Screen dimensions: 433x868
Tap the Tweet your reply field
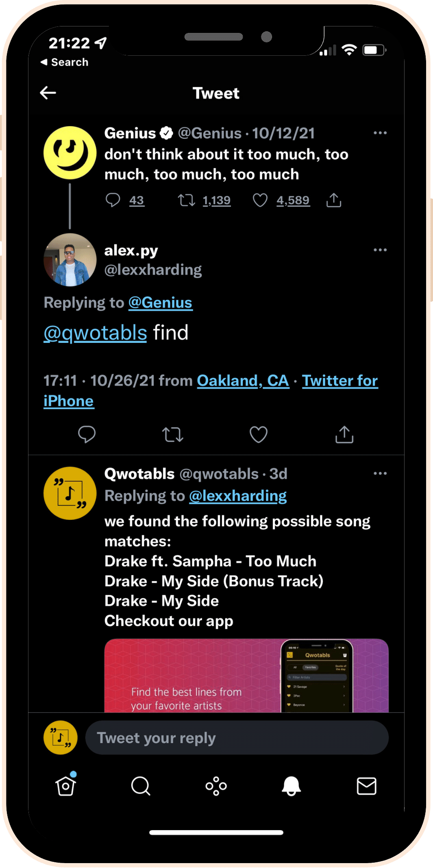click(x=237, y=738)
